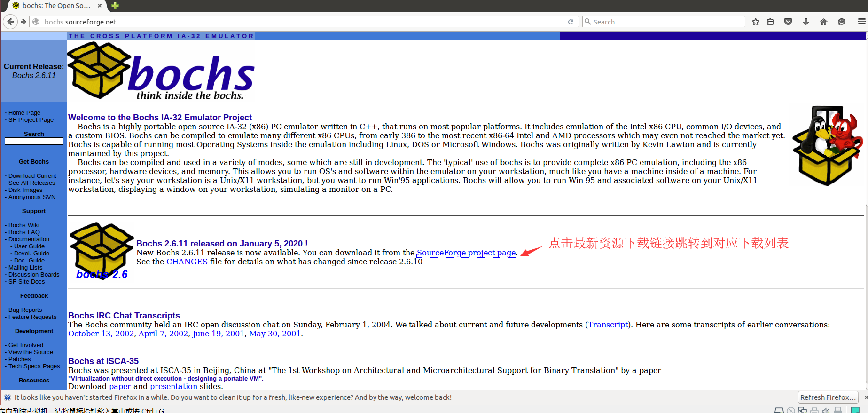Screen dimensions: 868x413
Task: Open the Tech Specs Pages link
Action: (34, 366)
